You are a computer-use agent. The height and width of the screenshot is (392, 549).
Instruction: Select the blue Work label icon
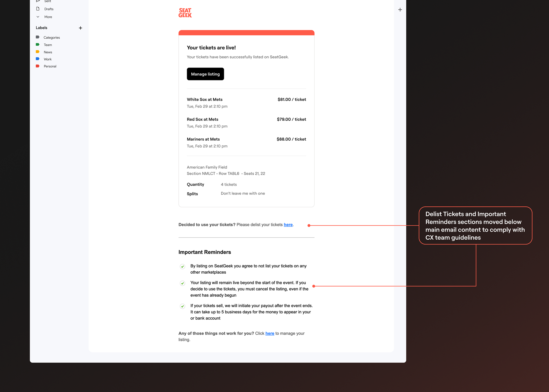[37, 59]
